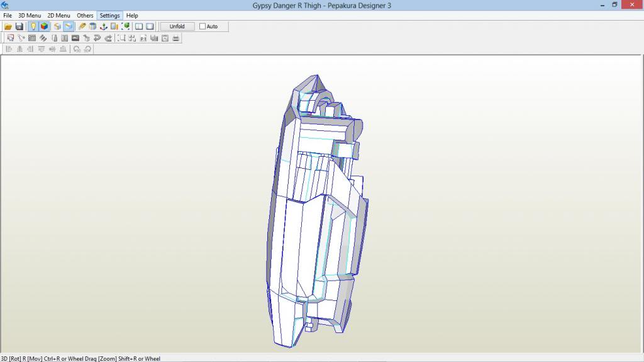Click the green cube fit-to-view icon
The image size is (644, 362).
coord(126,26)
